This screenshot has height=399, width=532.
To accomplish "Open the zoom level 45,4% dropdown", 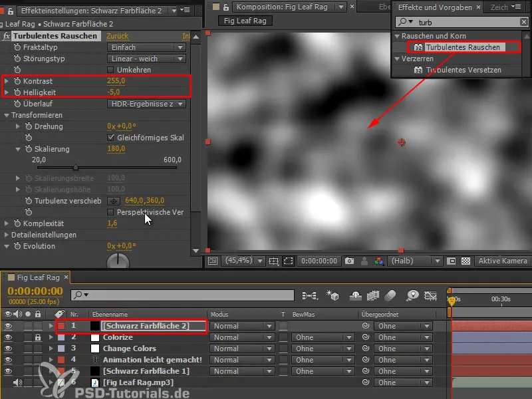I will 244,261.
